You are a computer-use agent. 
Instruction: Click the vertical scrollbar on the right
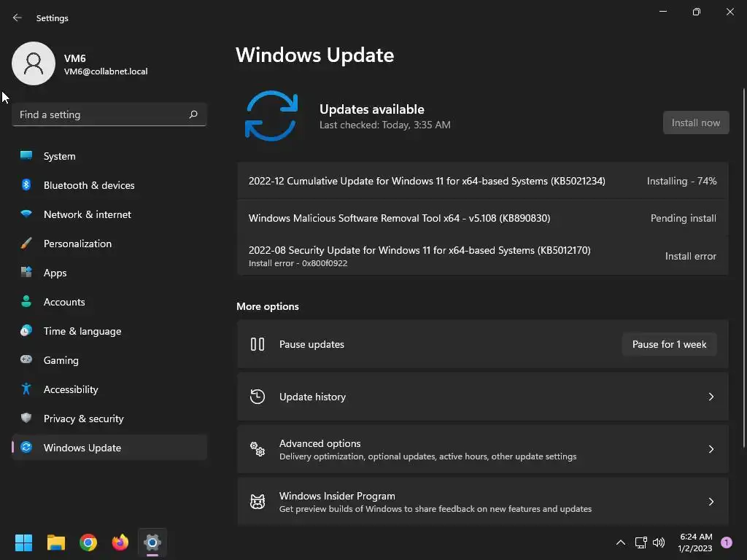coord(743,268)
